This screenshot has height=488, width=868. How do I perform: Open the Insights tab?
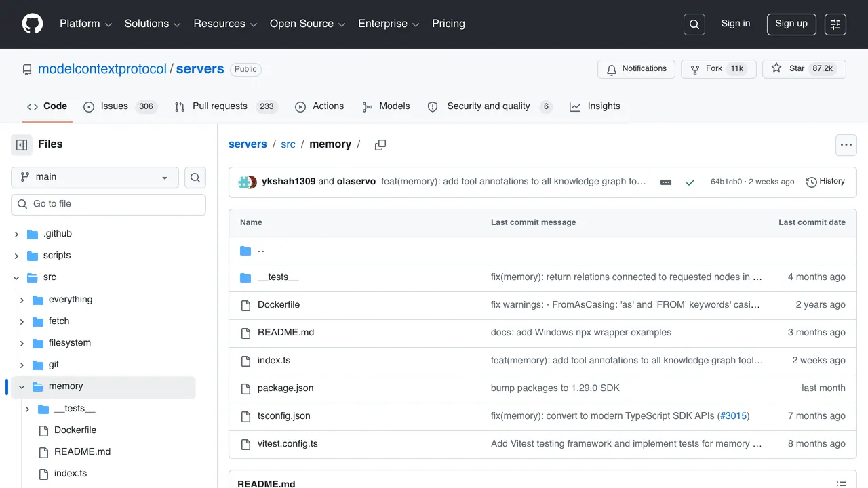click(595, 106)
